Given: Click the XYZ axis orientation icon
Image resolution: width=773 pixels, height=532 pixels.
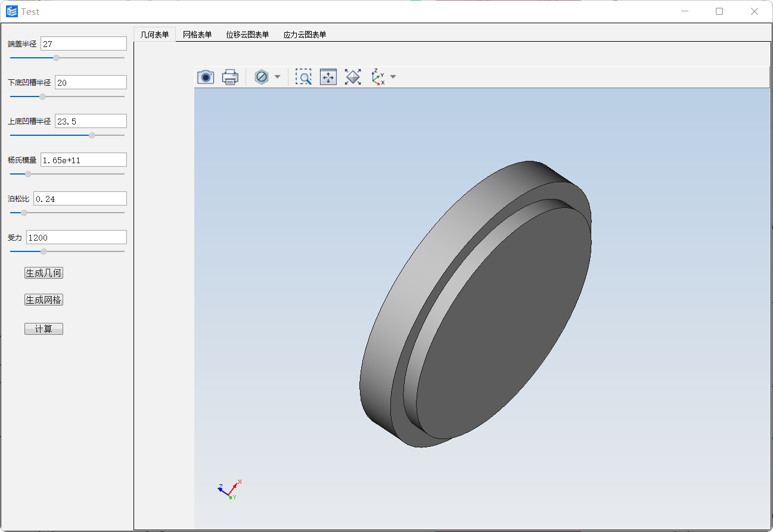Looking at the screenshot, I should pos(378,77).
